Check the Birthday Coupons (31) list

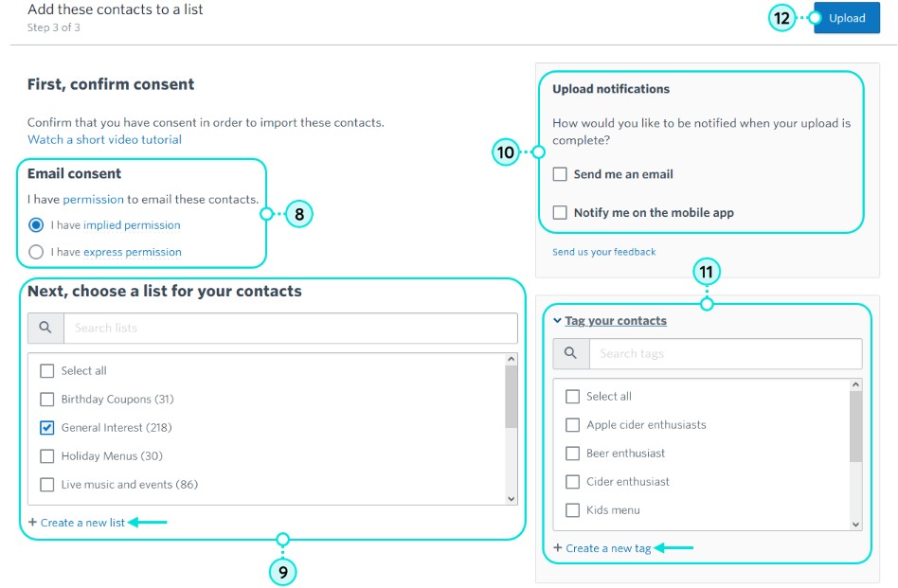[47, 399]
